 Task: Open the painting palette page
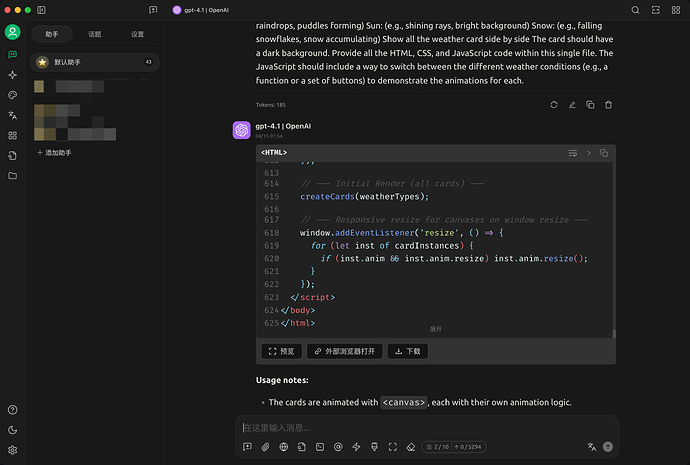pos(12,95)
